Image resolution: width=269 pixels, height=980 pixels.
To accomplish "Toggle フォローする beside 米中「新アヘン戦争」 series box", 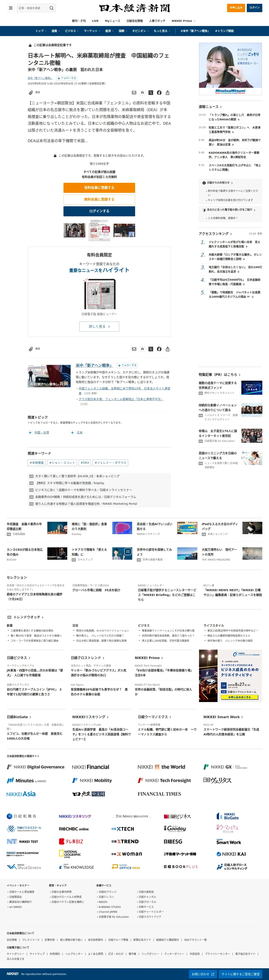I will pos(127,365).
